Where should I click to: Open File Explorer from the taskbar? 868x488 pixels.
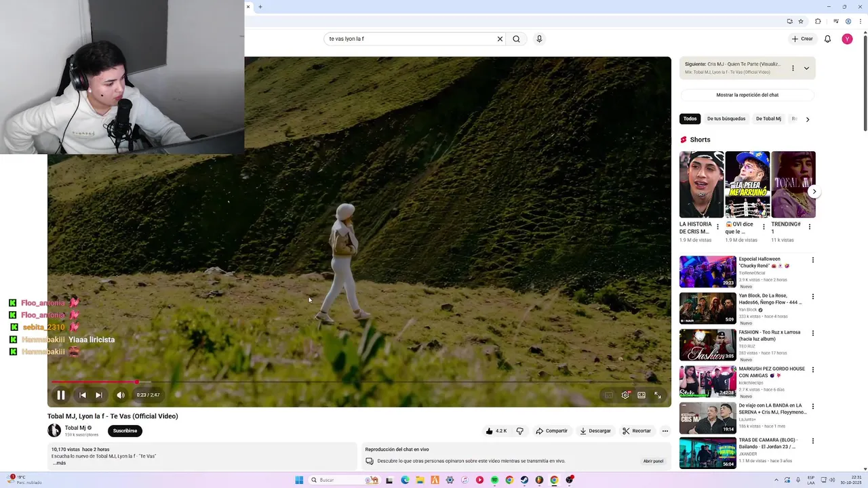click(420, 480)
